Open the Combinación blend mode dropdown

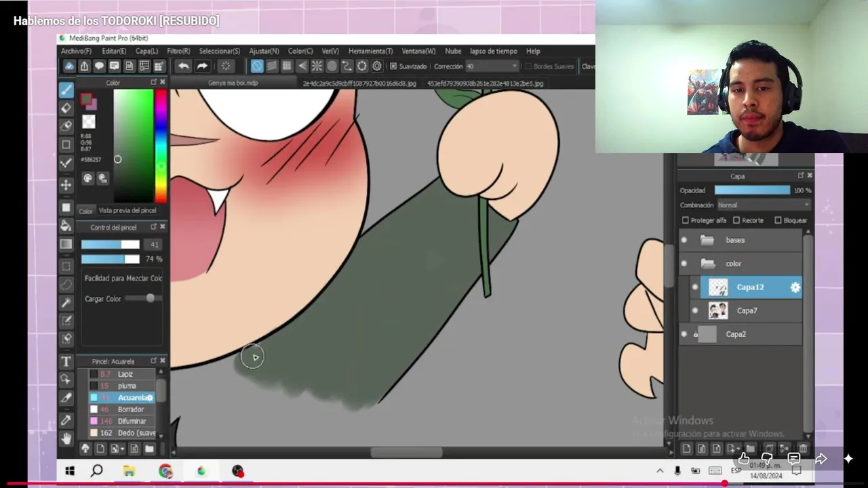tap(764, 205)
